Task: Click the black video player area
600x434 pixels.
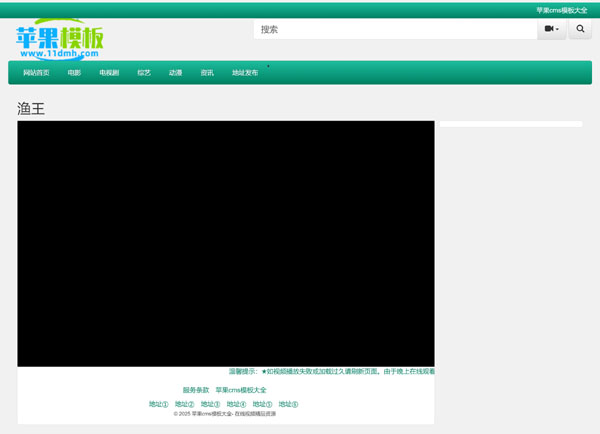Action: coord(226,244)
